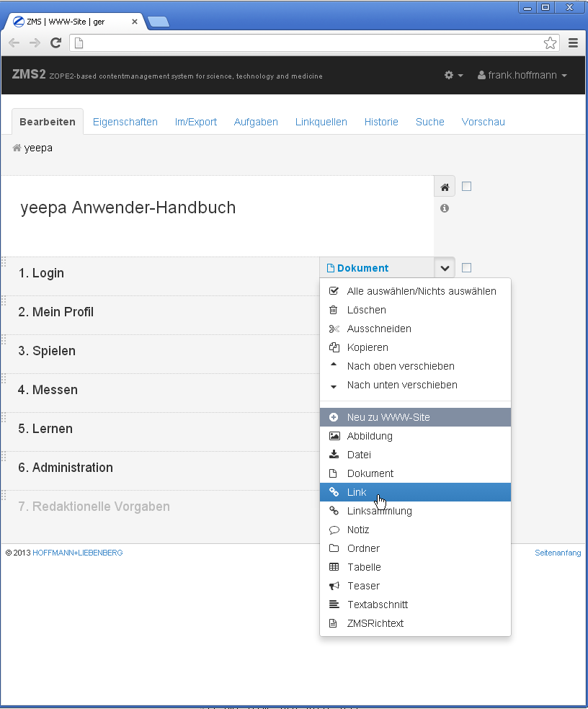Insert a new Ordner
The height and width of the screenshot is (709, 588).
pyautogui.click(x=415, y=548)
